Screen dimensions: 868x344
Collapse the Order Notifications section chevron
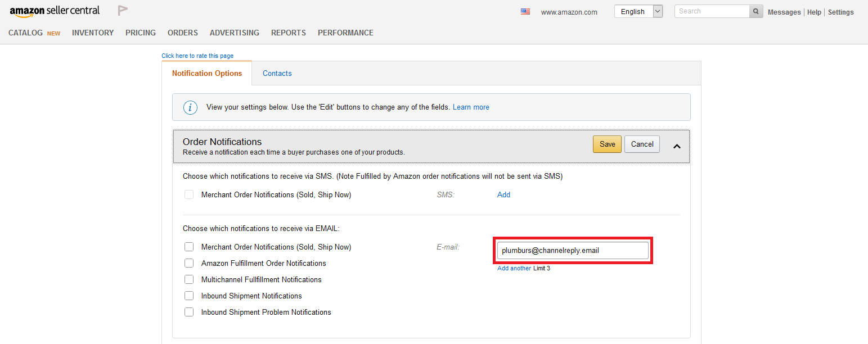(x=677, y=146)
